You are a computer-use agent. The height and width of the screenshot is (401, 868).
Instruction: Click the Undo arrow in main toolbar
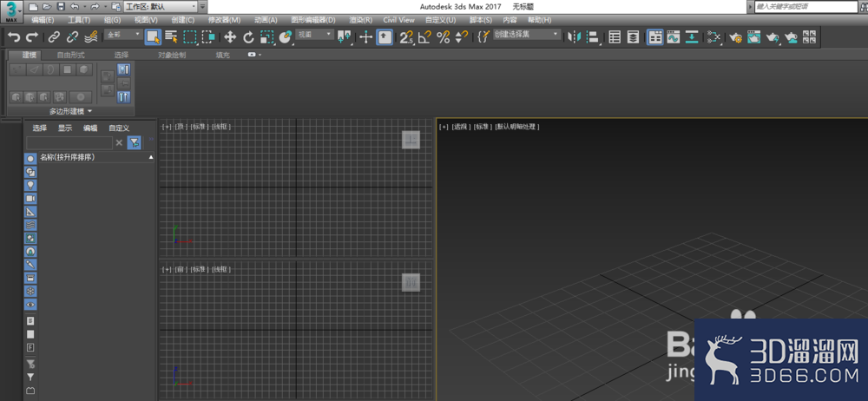14,37
